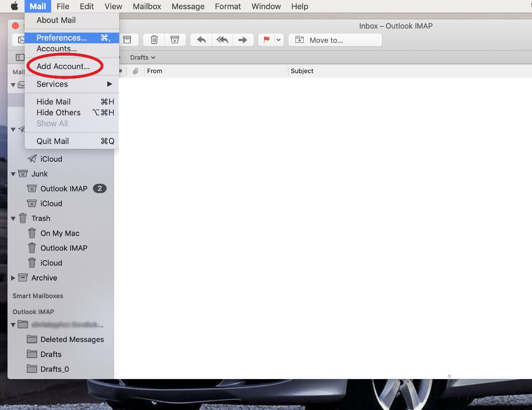Screen dimensions: 532x410
Task: Collapse the Junk mailbox group
Action: [13, 174]
